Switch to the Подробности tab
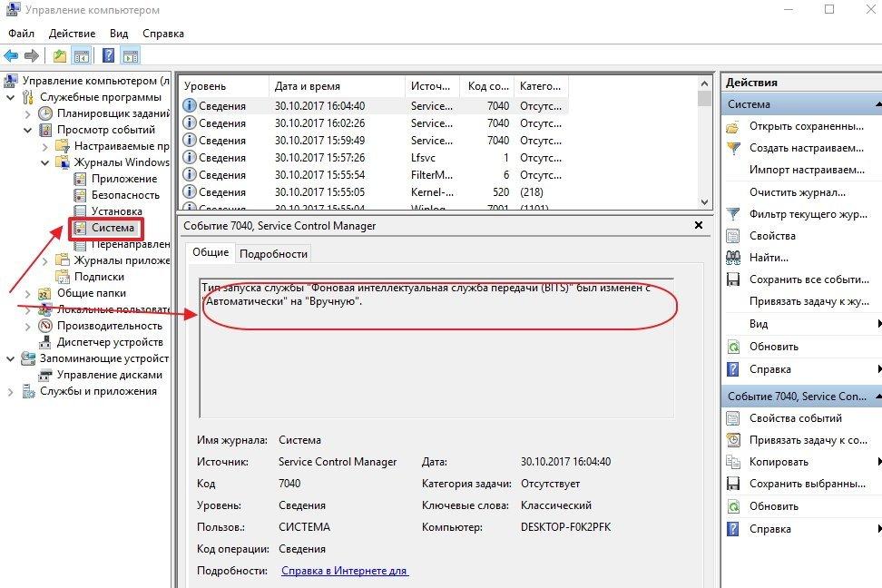This screenshot has height=588, width=882. tap(273, 254)
